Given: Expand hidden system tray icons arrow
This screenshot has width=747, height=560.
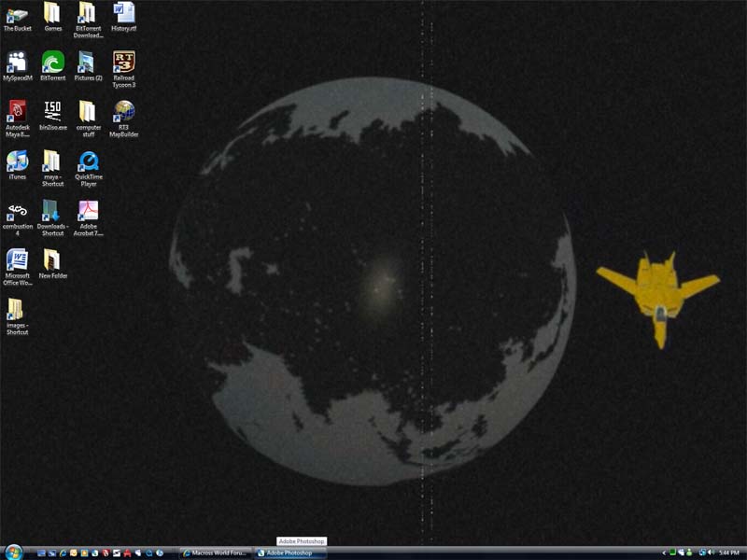Looking at the screenshot, I should [x=664, y=553].
